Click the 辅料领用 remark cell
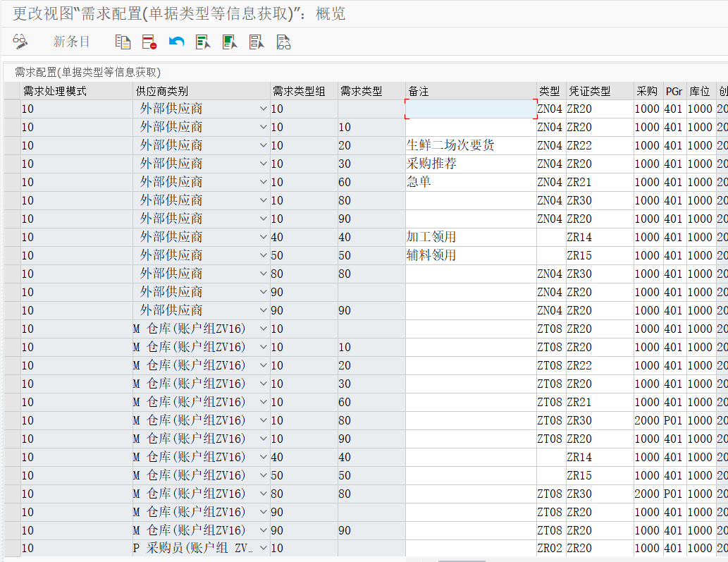The image size is (728, 562). coord(471,255)
